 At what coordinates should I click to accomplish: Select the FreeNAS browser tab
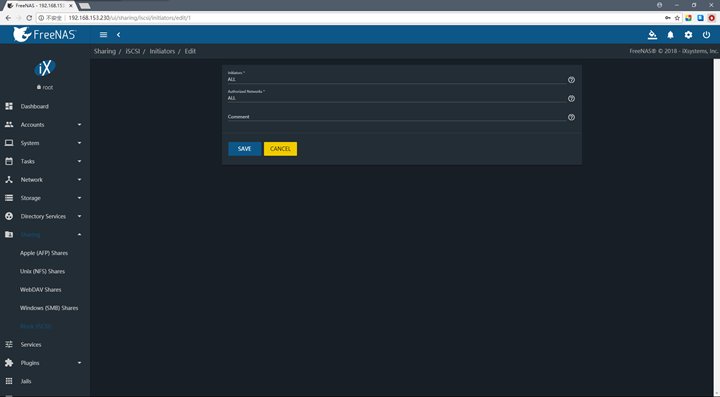(39, 6)
